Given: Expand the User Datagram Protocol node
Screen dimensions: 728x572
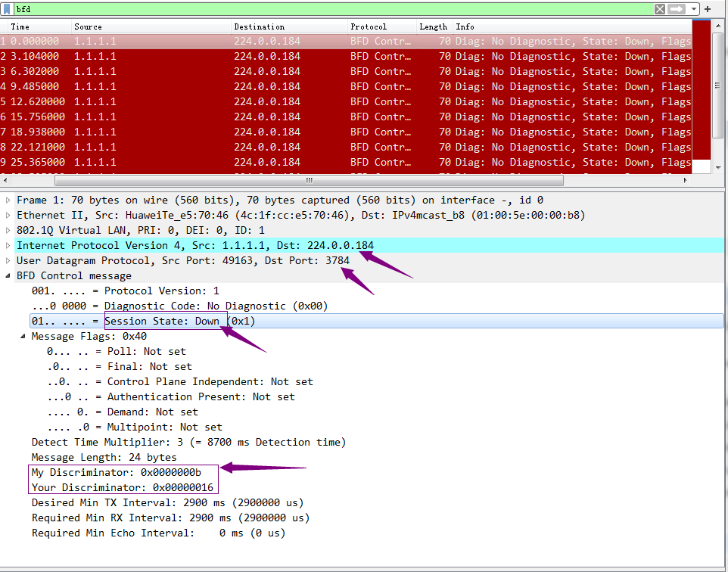Looking at the screenshot, I should coord(8,261).
